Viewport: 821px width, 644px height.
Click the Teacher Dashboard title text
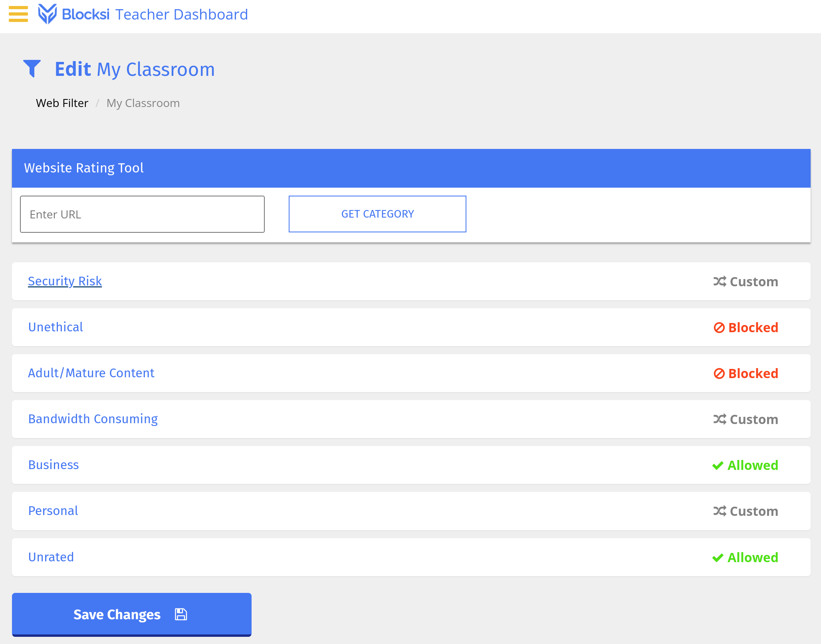[182, 14]
